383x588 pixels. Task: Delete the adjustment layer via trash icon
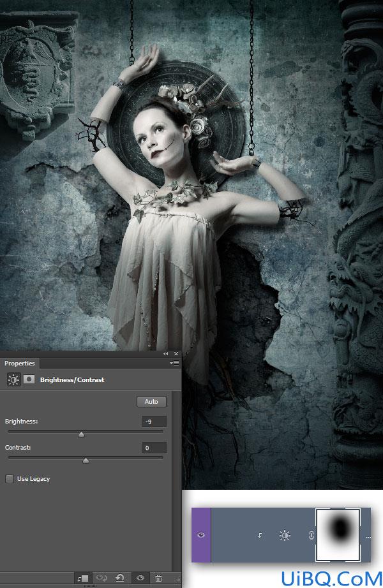click(x=158, y=578)
